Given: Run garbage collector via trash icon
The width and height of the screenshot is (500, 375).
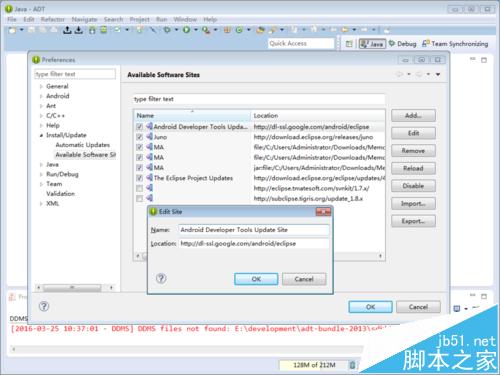Looking at the screenshot, I should point(352,365).
